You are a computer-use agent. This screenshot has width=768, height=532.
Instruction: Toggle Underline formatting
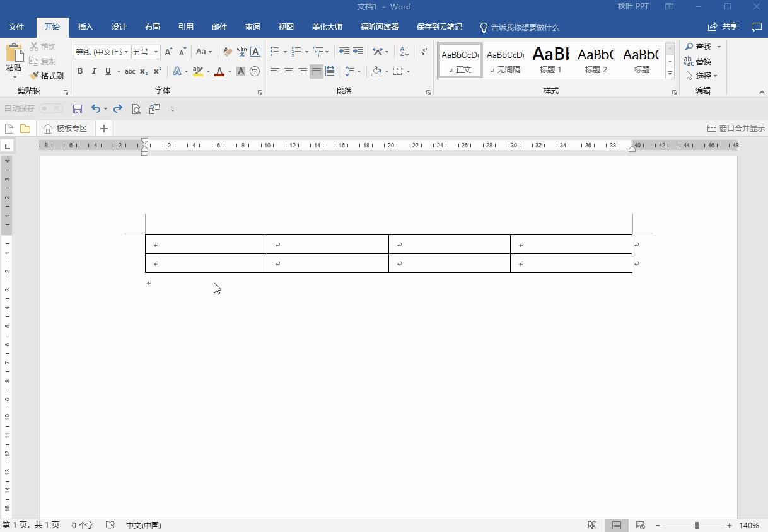pos(108,71)
